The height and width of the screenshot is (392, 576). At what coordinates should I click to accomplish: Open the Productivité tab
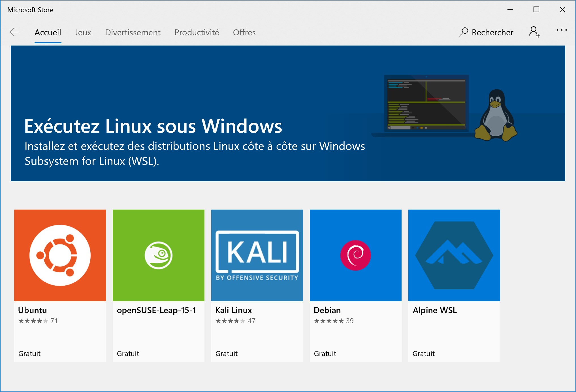[x=197, y=33]
